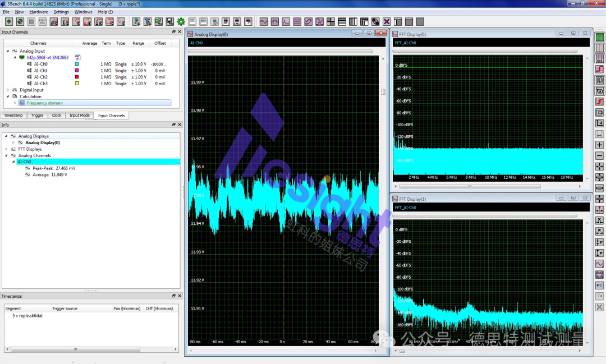Click the red fx function calculation icon

point(121,22)
